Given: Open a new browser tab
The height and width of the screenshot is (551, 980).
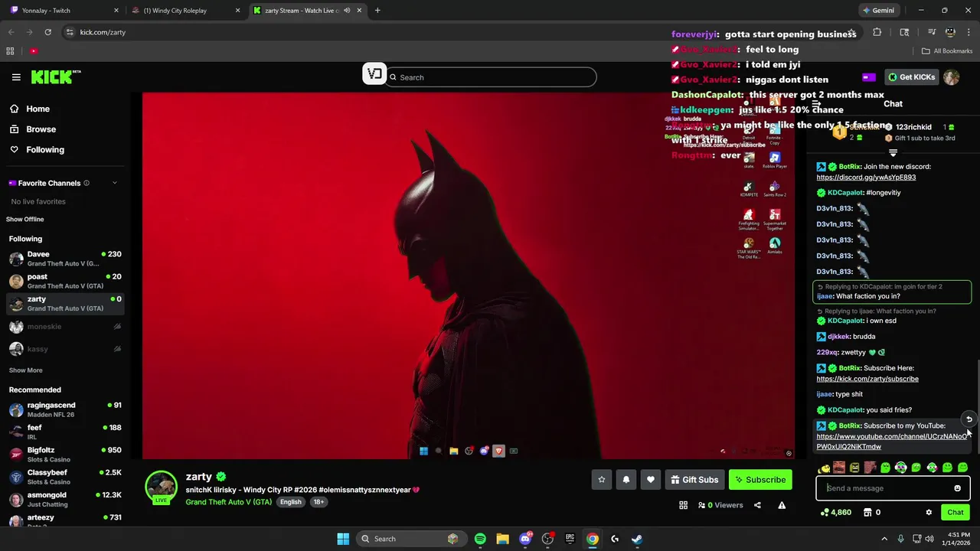Looking at the screenshot, I should [377, 11].
